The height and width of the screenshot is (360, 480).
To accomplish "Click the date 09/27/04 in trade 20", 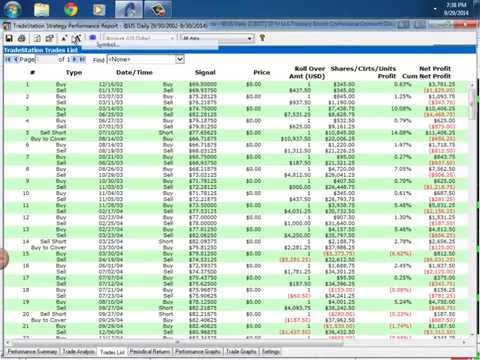I will pyautogui.click(x=111, y=314).
